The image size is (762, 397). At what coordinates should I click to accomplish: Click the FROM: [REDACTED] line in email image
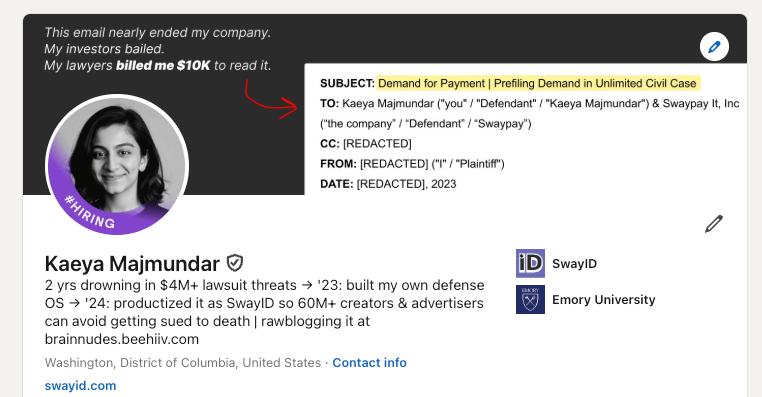[x=412, y=164]
